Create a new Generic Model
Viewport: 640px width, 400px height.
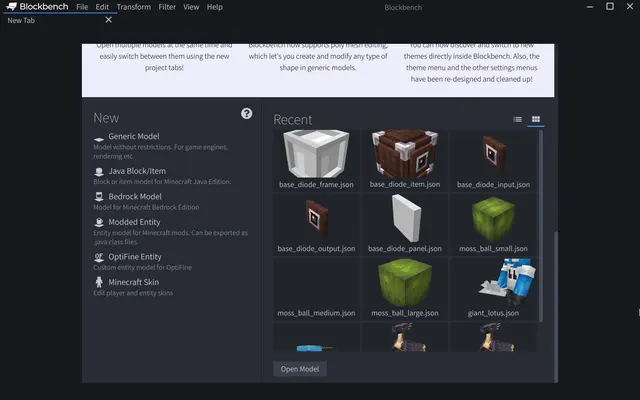click(134, 136)
